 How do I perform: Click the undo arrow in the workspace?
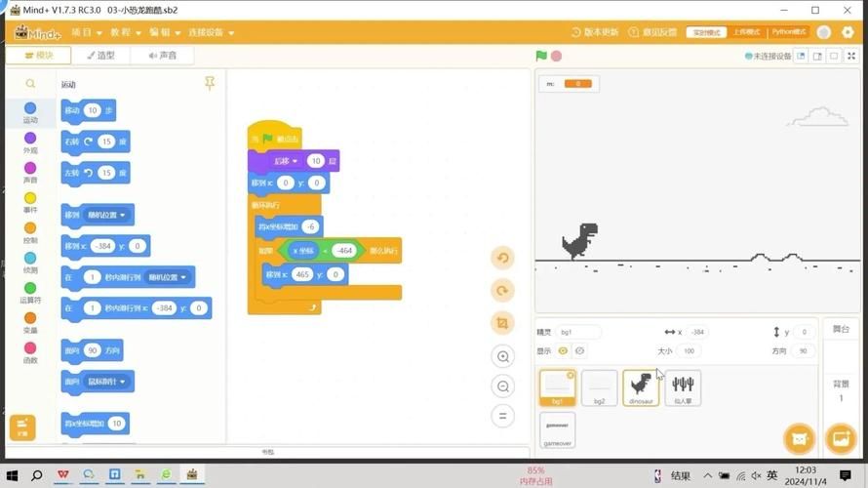tap(503, 259)
